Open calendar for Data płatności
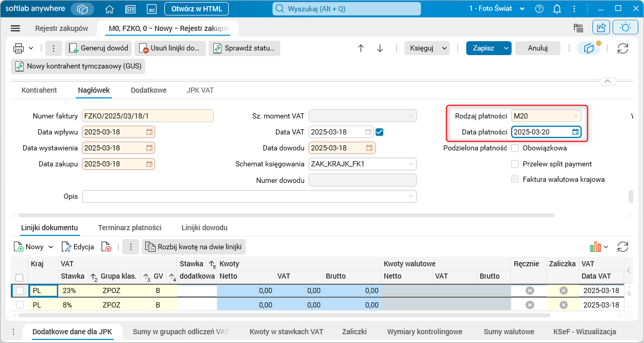This screenshot has width=644, height=343. (x=575, y=132)
